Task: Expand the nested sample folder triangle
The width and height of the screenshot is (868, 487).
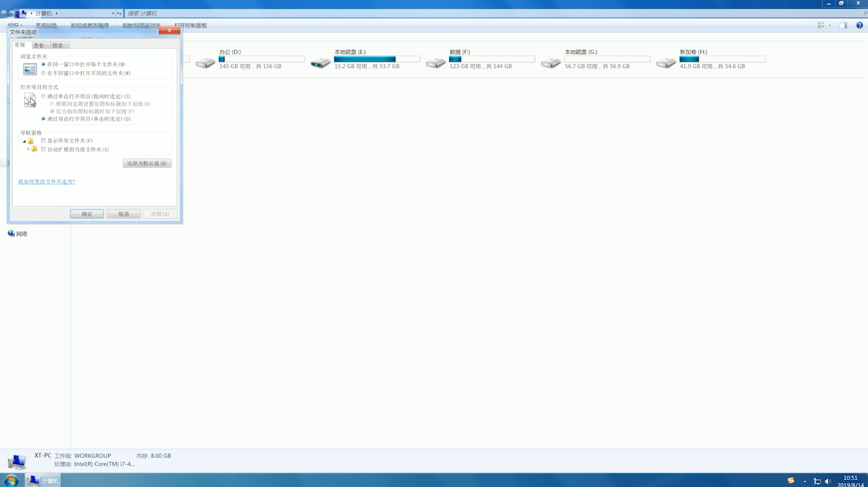Action: click(28, 149)
